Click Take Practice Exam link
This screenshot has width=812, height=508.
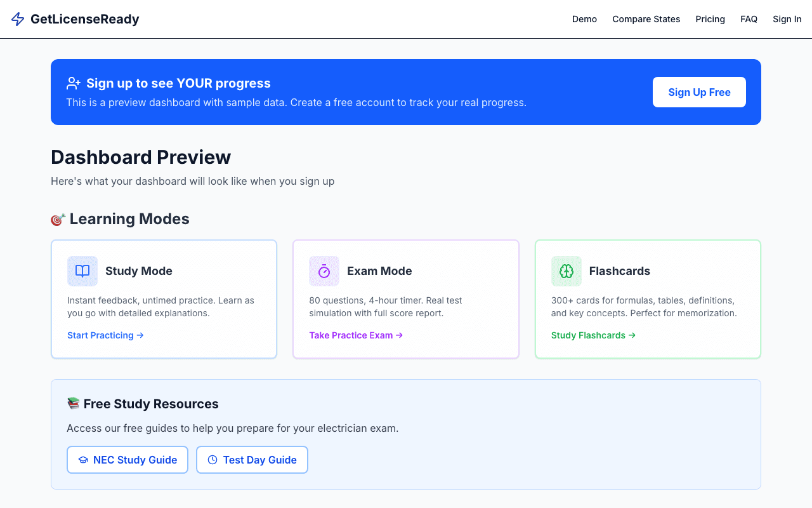(351, 335)
